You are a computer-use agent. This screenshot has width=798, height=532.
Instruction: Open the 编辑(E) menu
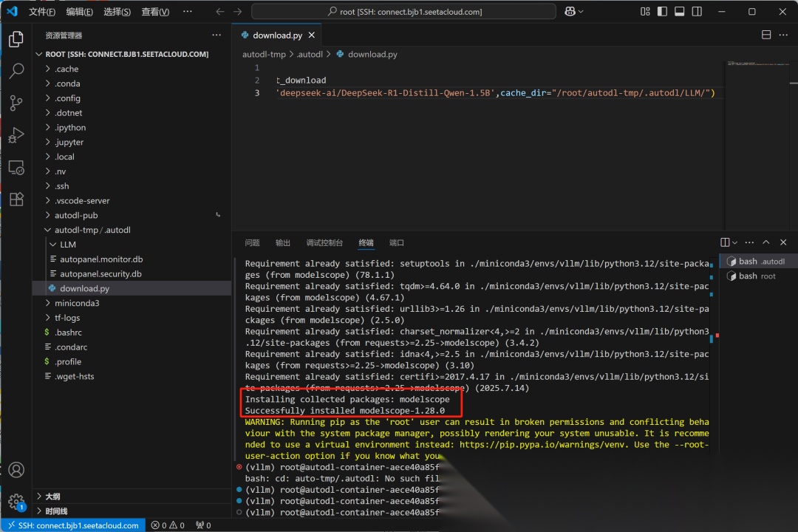(x=79, y=11)
